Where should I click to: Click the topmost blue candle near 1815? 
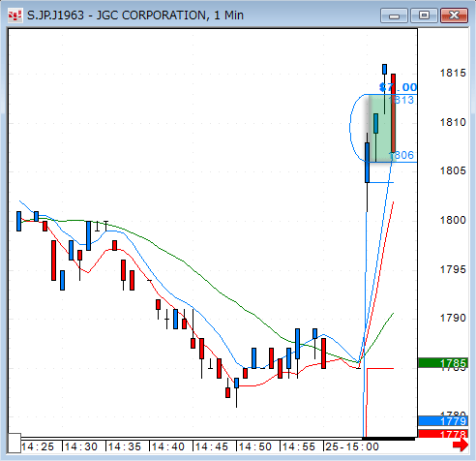[x=384, y=69]
